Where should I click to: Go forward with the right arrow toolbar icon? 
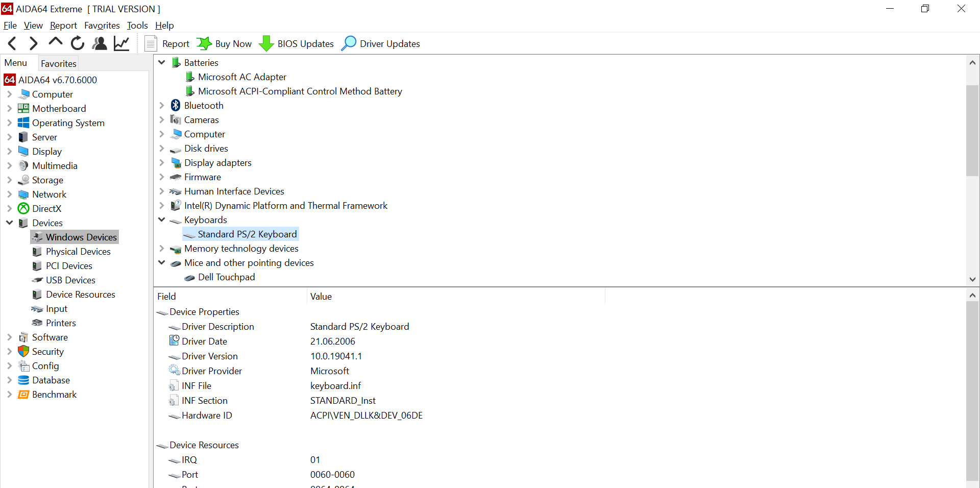(34, 44)
